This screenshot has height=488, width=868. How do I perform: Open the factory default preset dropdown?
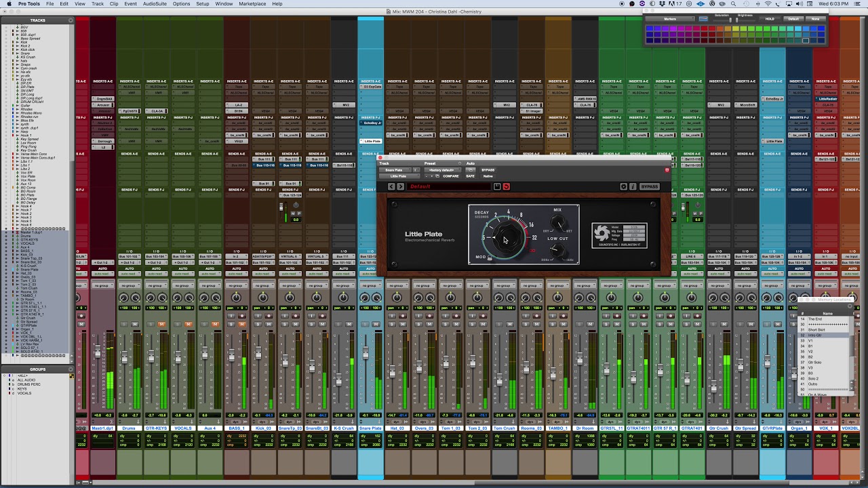(443, 170)
